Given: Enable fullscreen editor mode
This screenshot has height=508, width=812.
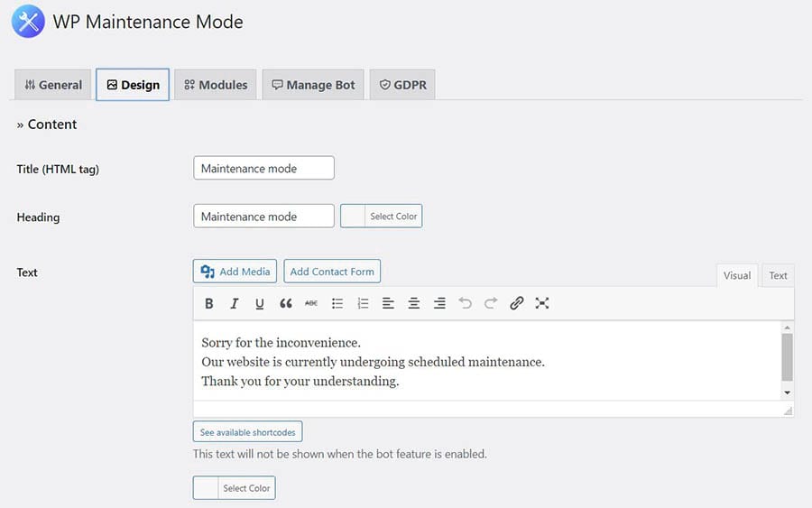Looking at the screenshot, I should click(542, 304).
